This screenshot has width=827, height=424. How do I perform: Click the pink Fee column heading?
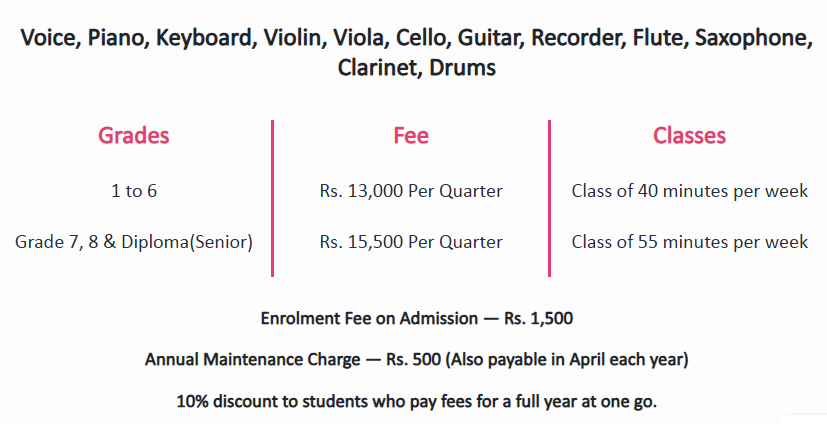coord(411,137)
